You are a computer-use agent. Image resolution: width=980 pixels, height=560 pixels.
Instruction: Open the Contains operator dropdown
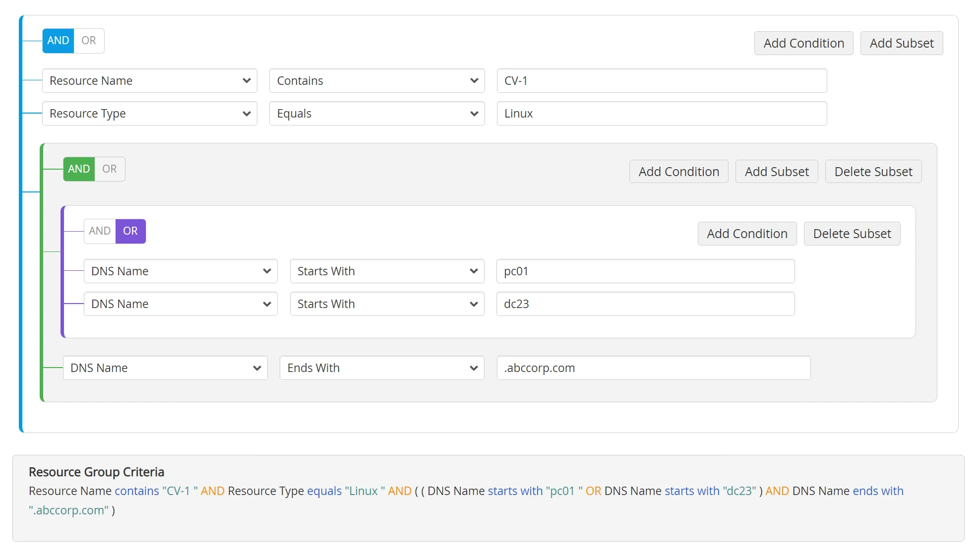[376, 81]
